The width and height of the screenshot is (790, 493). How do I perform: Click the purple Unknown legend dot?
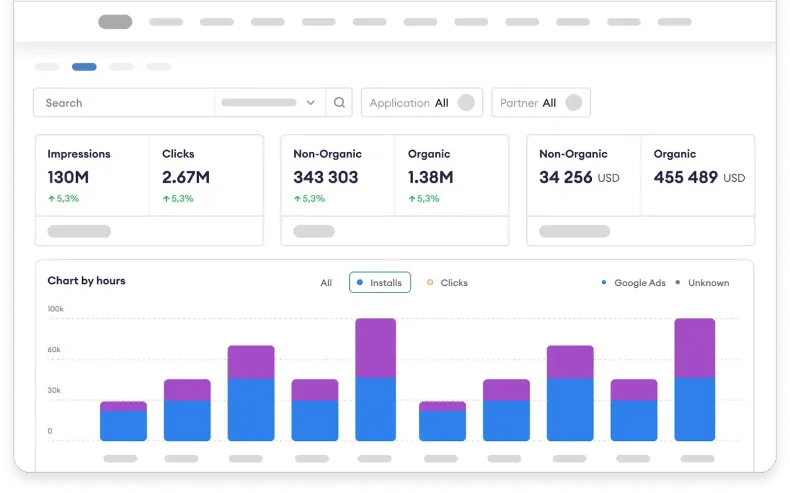click(x=678, y=283)
